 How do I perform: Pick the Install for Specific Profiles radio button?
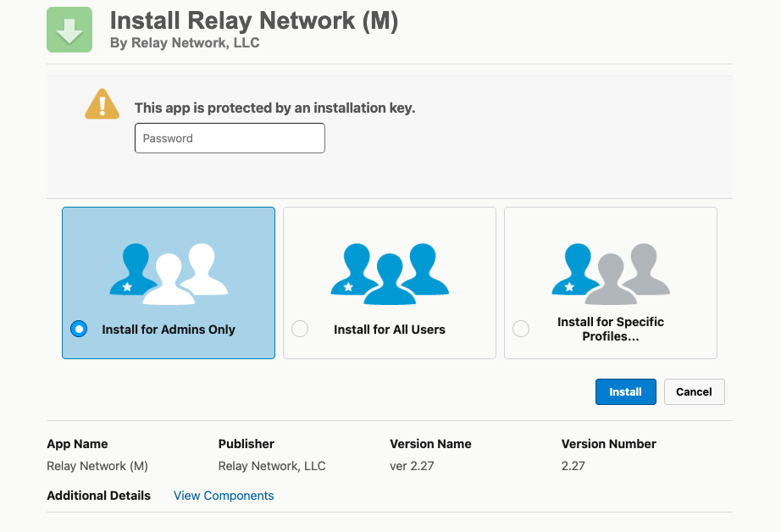point(521,330)
